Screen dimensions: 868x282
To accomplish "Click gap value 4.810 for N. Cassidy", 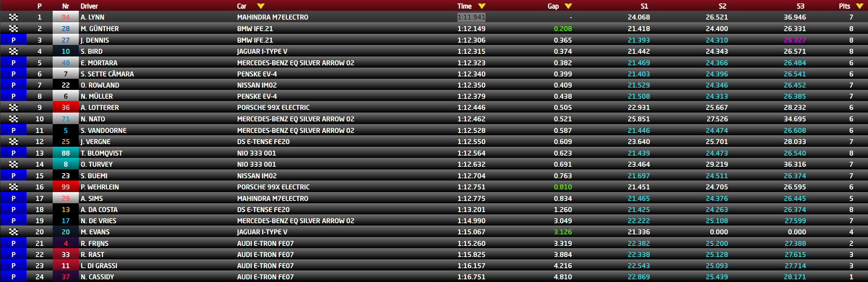I will click(563, 277).
